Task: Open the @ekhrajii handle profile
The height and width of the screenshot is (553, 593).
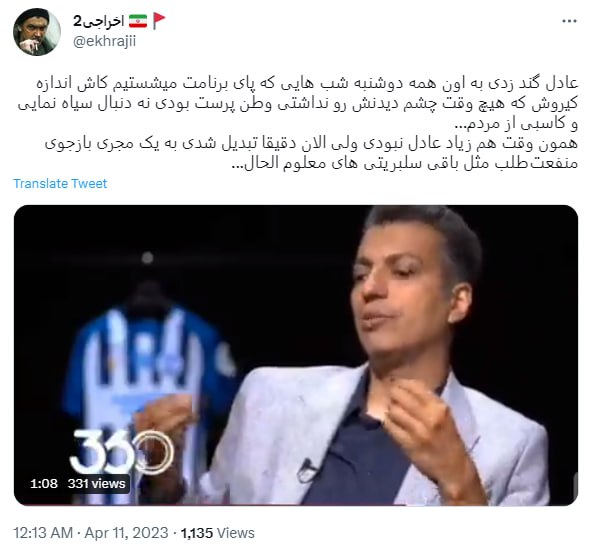Action: 104,41
